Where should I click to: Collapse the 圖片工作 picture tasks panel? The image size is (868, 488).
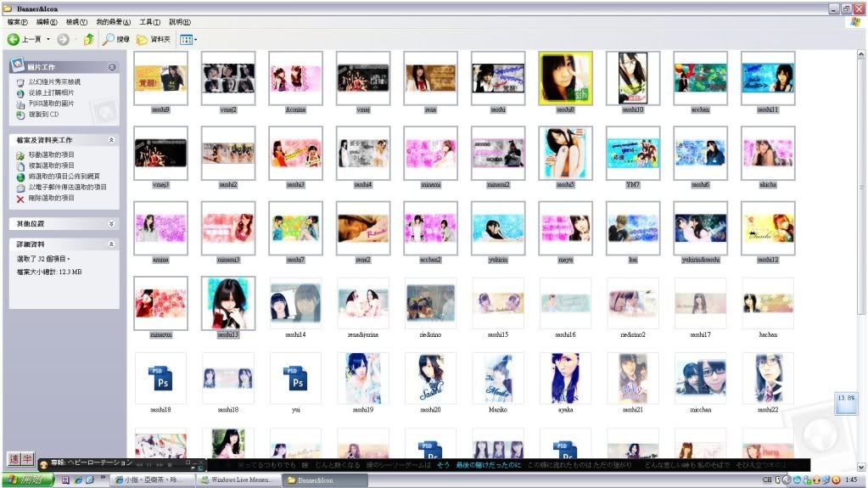click(x=112, y=66)
